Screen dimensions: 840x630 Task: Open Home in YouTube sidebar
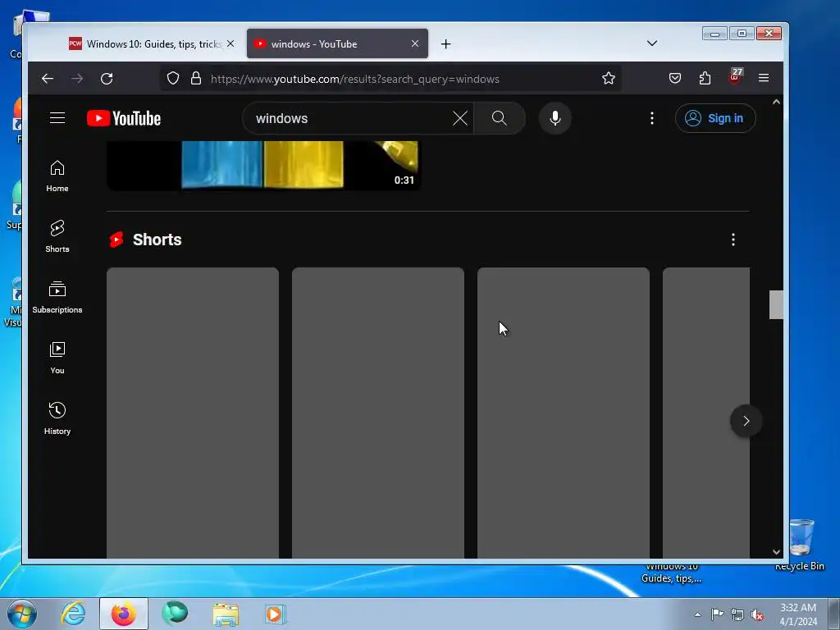pyautogui.click(x=57, y=176)
